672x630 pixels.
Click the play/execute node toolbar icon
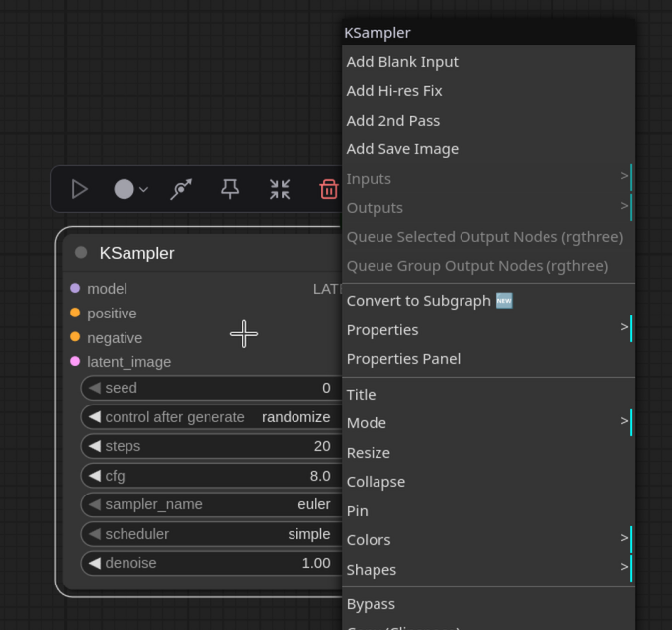click(80, 189)
